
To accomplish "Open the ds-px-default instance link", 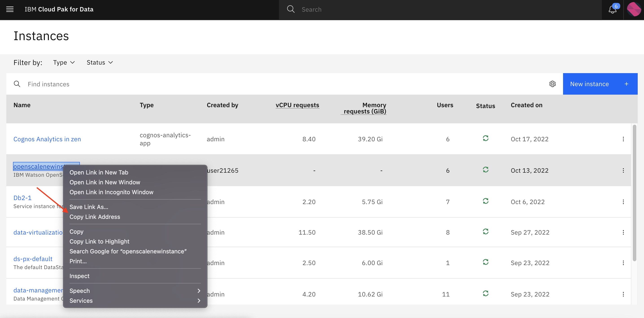I will (33, 259).
